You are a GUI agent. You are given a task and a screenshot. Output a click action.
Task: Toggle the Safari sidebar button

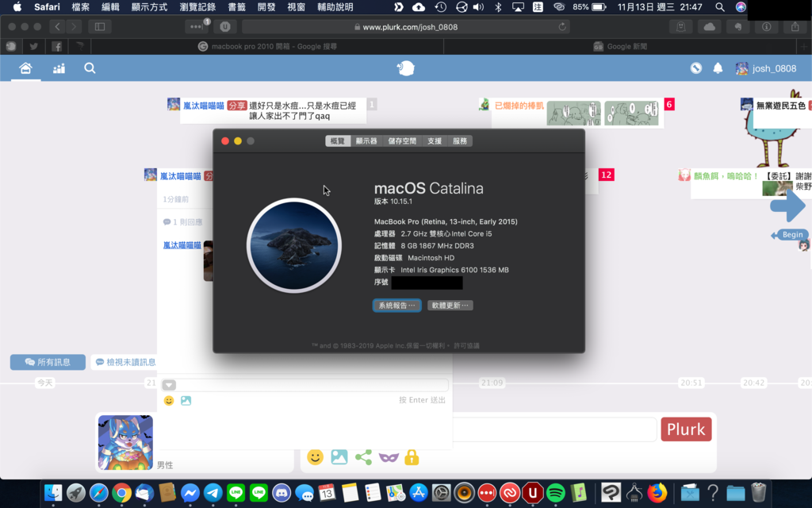coord(100,26)
